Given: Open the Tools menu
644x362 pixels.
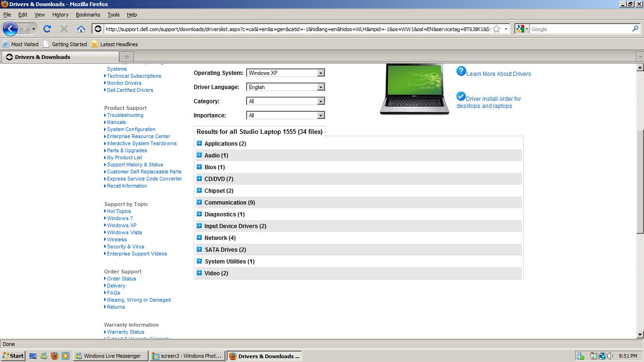Looking at the screenshot, I should [114, 15].
